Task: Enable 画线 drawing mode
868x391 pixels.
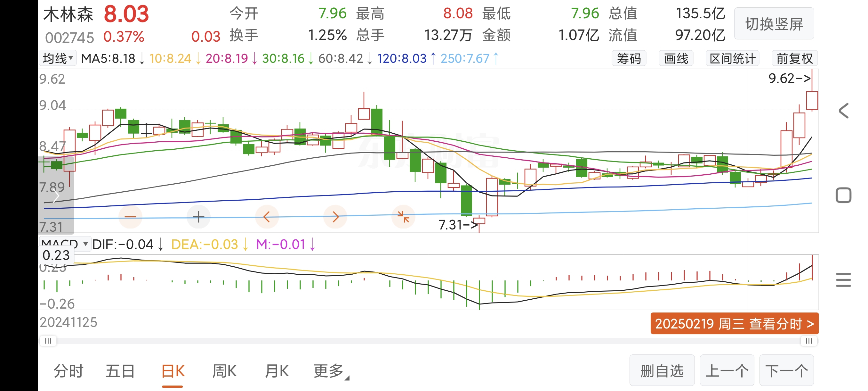Action: 676,58
